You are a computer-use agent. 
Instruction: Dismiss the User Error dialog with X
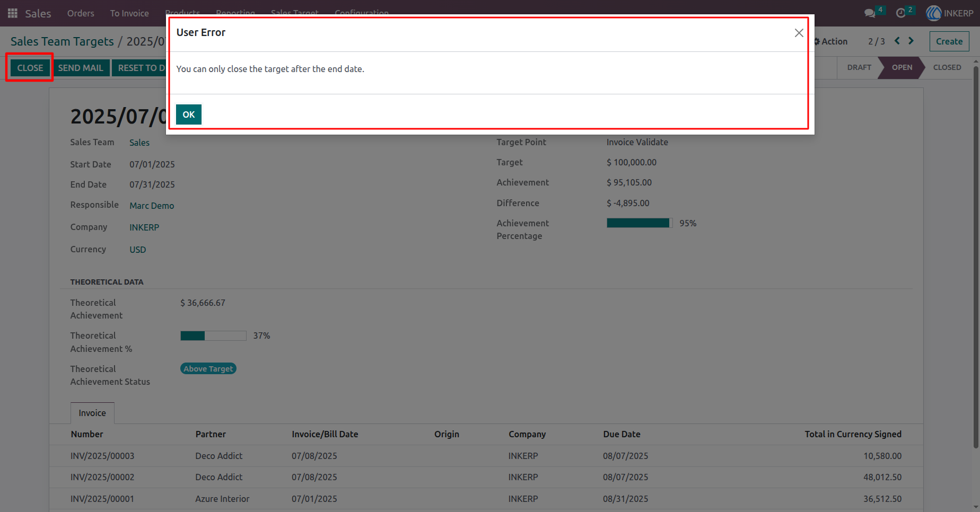(799, 33)
